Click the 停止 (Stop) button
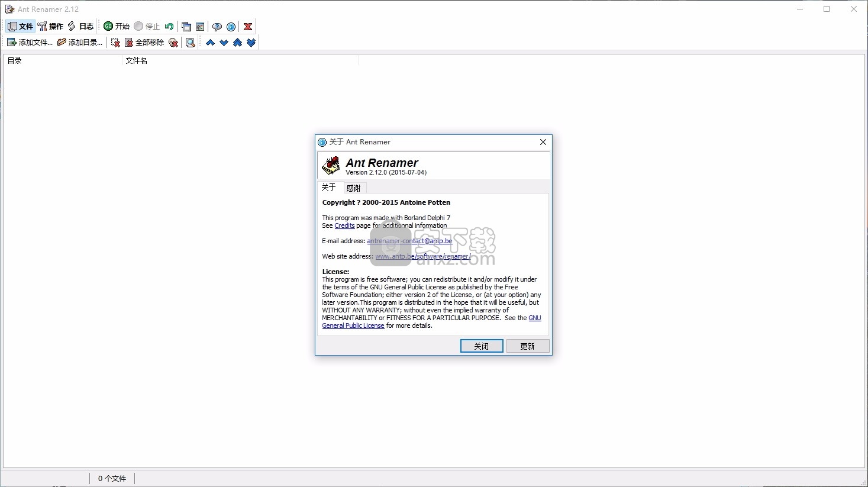868x487 pixels. point(147,26)
